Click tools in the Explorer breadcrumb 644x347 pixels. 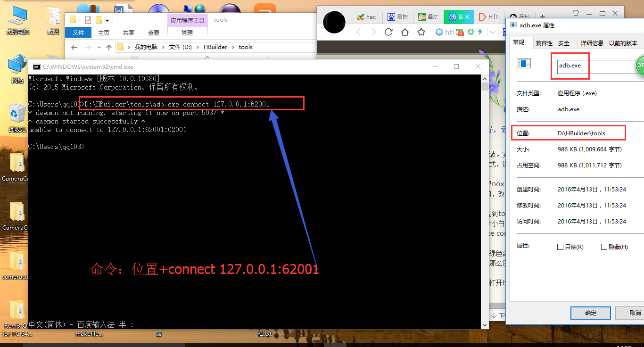click(x=246, y=47)
